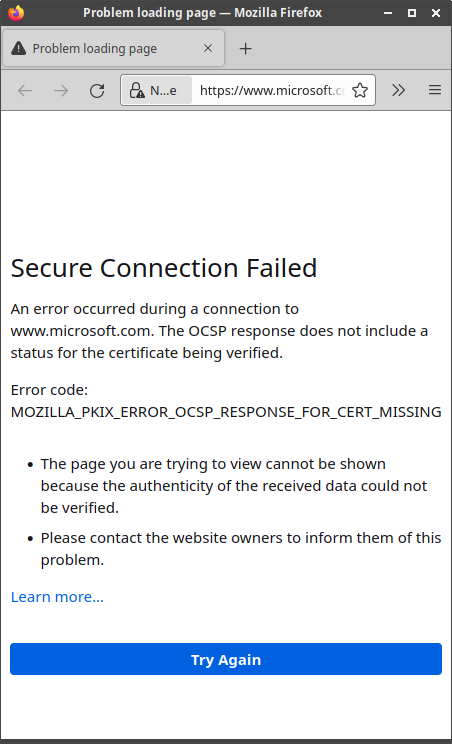Open the Firefox hamburger application menu
Screen dimensions: 452x744
pyautogui.click(x=435, y=90)
